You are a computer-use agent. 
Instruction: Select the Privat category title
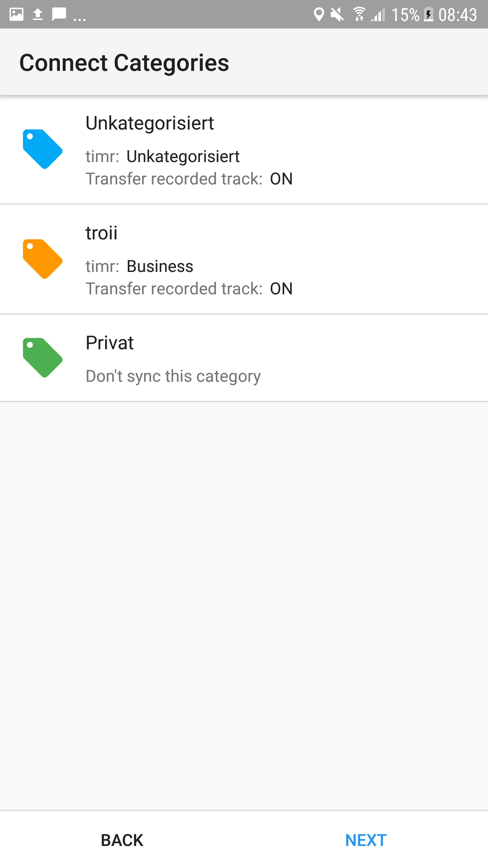click(109, 343)
